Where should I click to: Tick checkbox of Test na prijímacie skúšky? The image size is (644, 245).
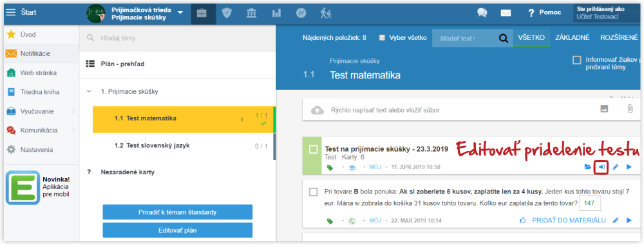[x=314, y=149]
